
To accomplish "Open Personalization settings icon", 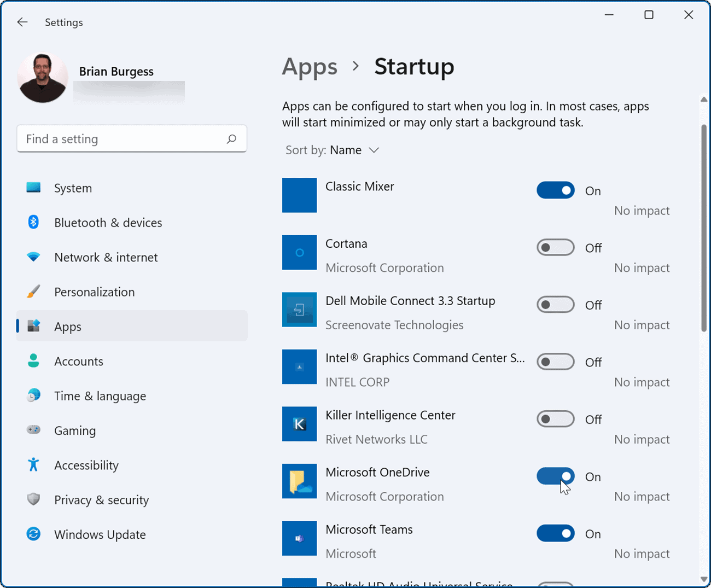I will click(x=33, y=292).
